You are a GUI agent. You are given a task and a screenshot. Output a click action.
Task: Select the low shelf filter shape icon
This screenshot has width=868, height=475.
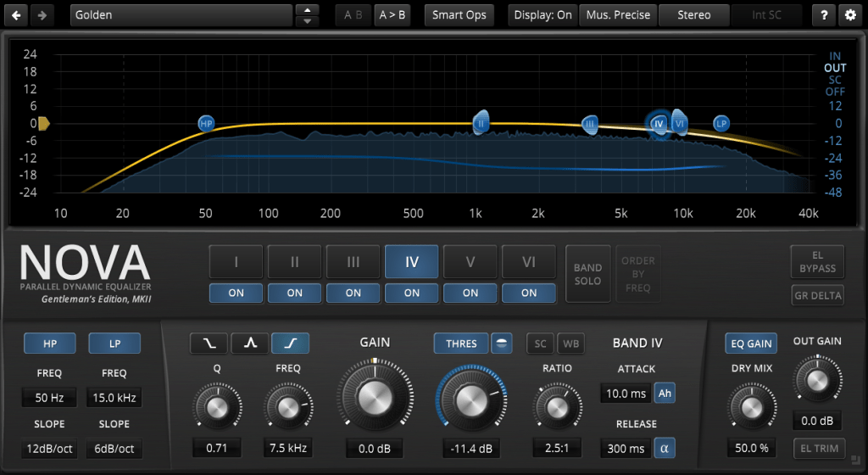[208, 344]
